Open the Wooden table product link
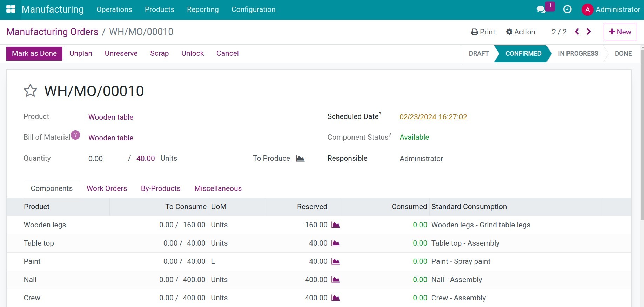The height and width of the screenshot is (307, 644). pyautogui.click(x=111, y=117)
